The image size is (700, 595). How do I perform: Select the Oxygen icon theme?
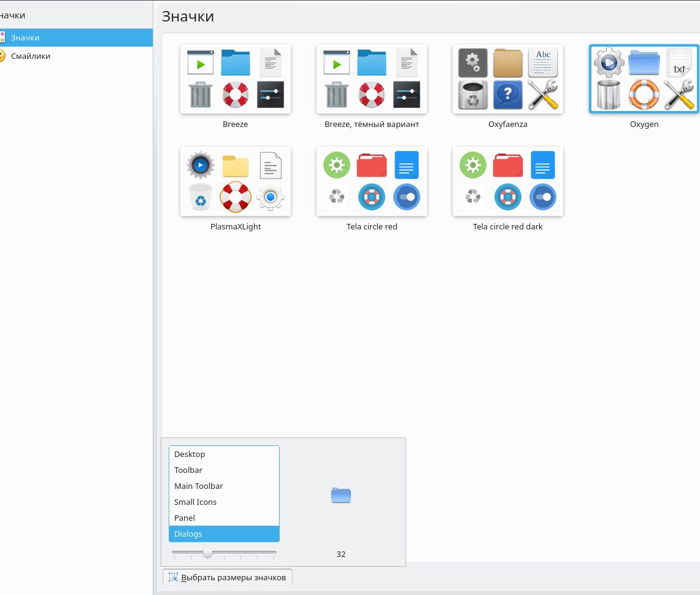click(644, 79)
